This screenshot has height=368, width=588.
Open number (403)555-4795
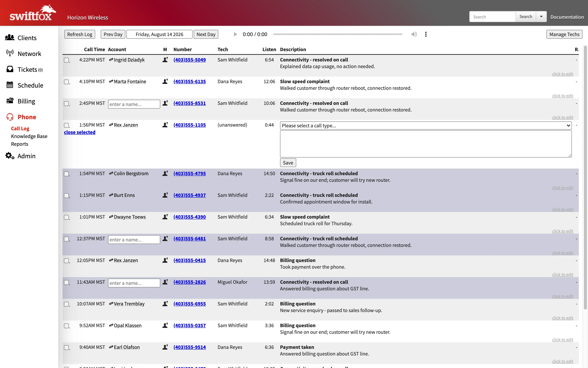tap(189, 173)
